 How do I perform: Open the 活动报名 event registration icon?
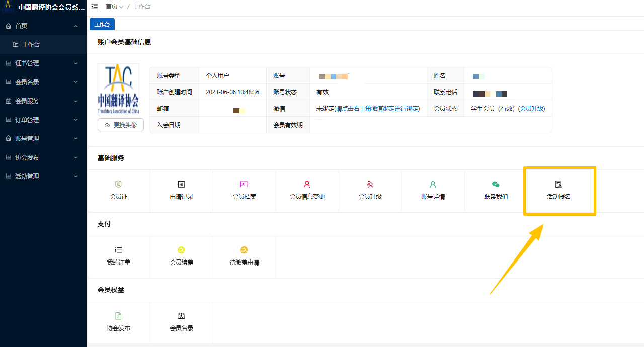coord(558,185)
